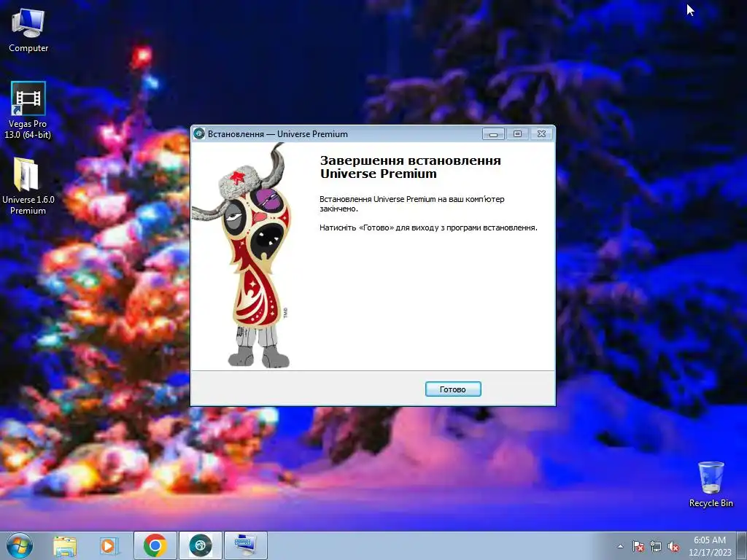Show hidden tray icons arrow

(620, 546)
